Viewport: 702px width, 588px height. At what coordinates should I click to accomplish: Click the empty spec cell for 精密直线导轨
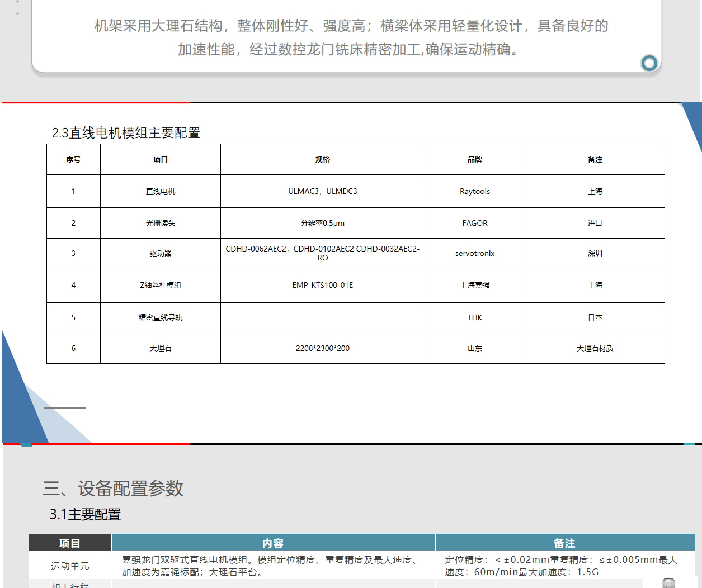[x=322, y=318]
